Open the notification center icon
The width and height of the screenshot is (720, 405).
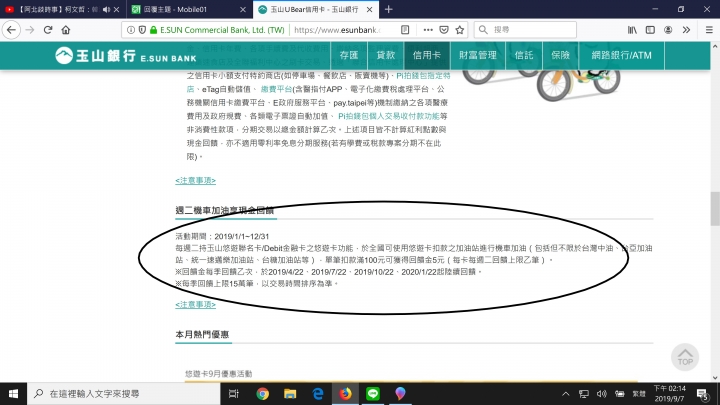(x=703, y=394)
